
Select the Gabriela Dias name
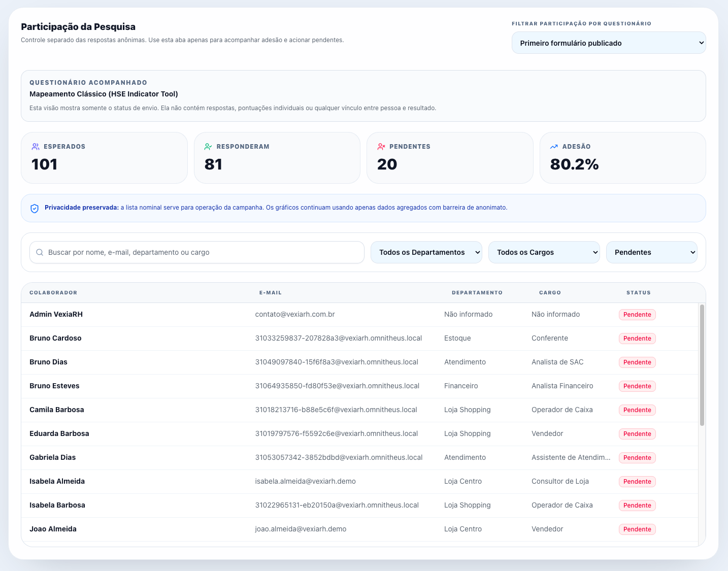[53, 457]
